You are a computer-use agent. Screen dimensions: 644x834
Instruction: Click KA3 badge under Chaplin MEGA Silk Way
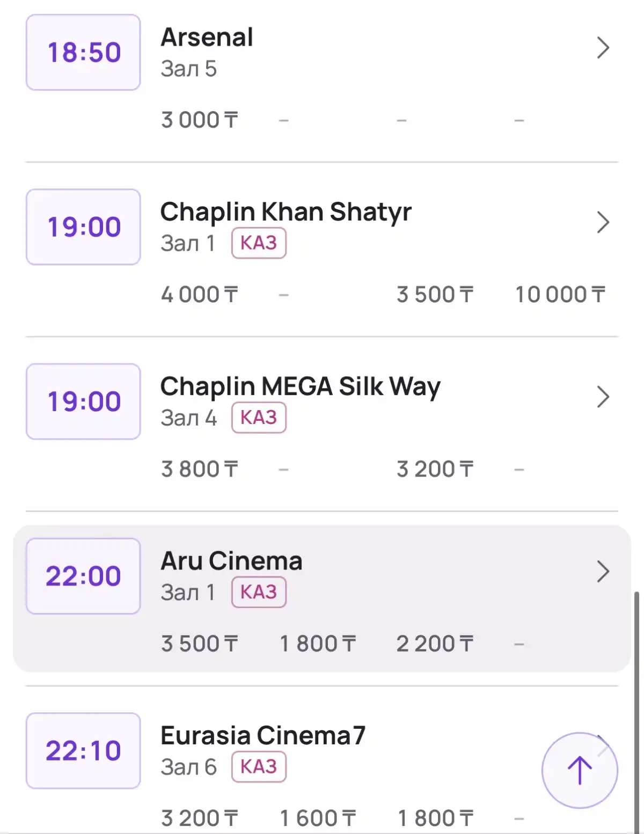point(259,418)
